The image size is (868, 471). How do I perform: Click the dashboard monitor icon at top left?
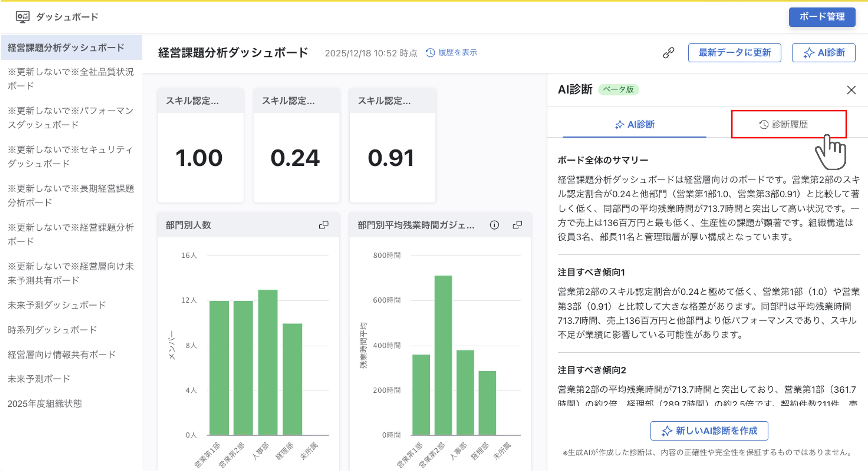23,17
